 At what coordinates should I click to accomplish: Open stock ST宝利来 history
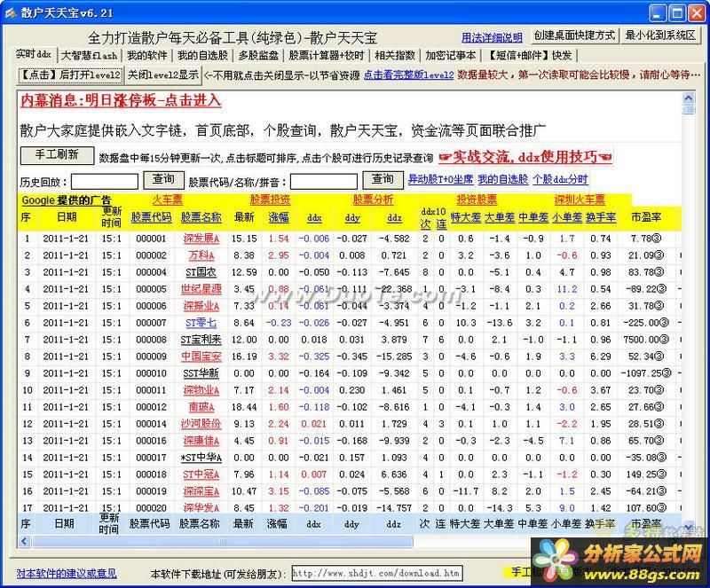[x=201, y=340]
